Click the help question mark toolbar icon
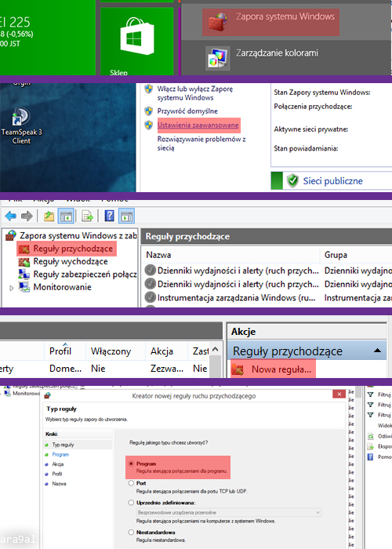Image resolution: width=392 pixels, height=549 pixels. tap(109, 216)
